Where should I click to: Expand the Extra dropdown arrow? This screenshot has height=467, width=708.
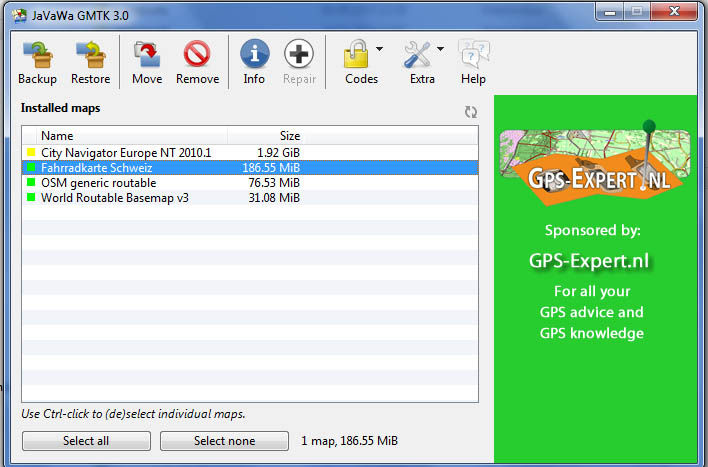point(440,48)
